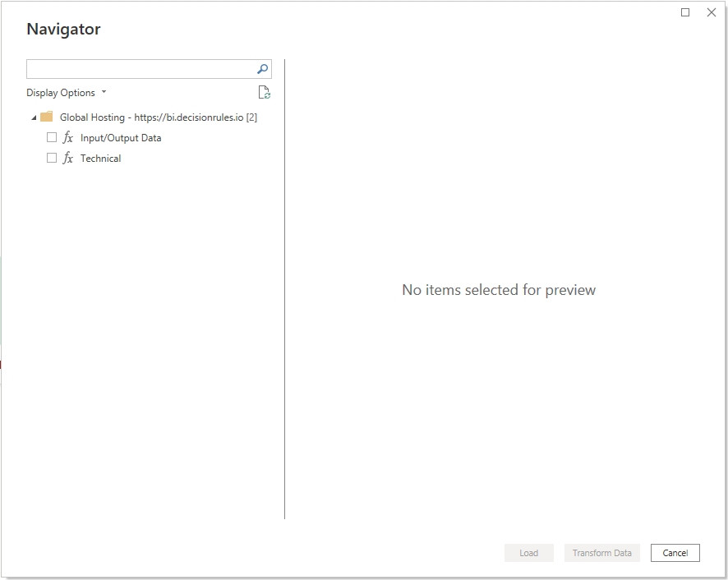Click the fx icon next to Technical
The width and height of the screenshot is (728, 580).
coord(68,159)
